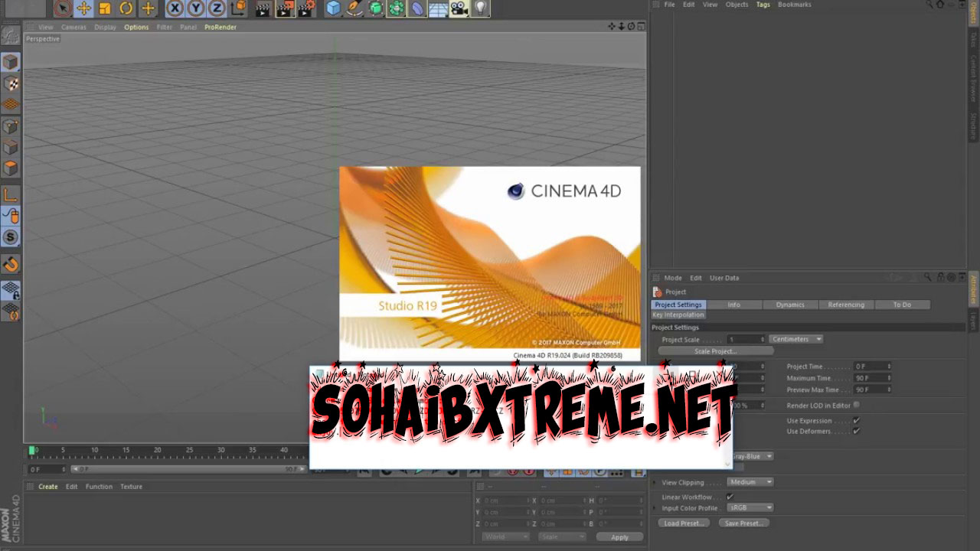Viewport: 980px width, 551px height.
Task: Switch to Edges mode
Action: click(x=10, y=147)
